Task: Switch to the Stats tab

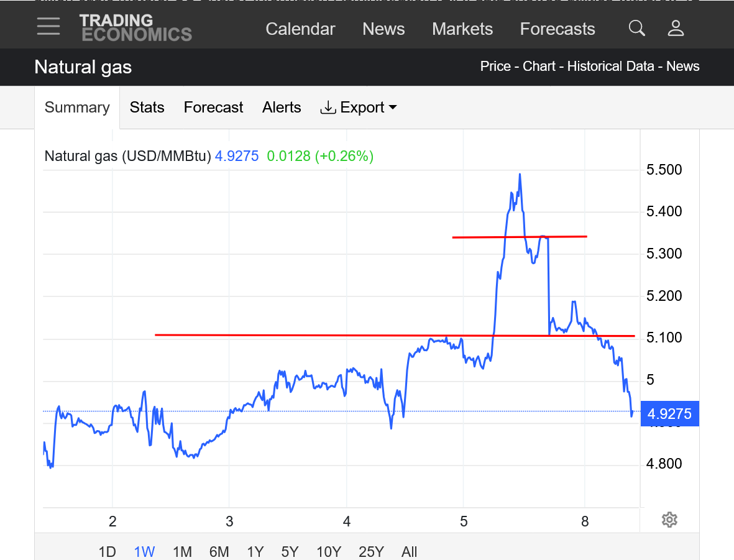Action: click(147, 108)
